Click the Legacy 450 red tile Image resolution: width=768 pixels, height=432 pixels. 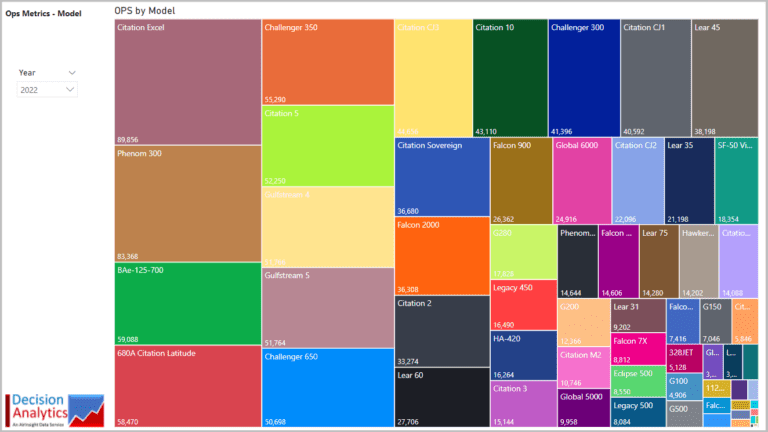pyautogui.click(x=524, y=305)
